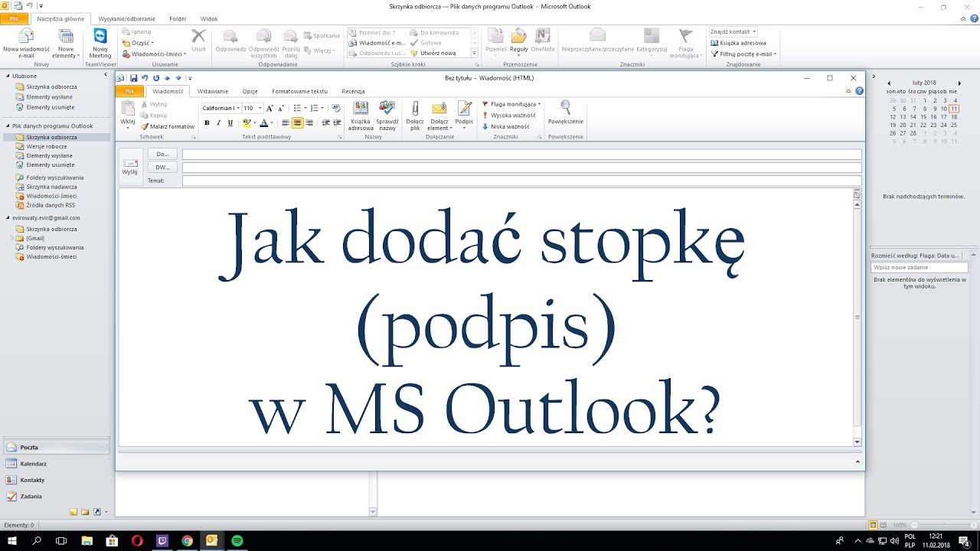Click the Wpisz nowe zadanie field
Image resolution: width=980 pixels, height=551 pixels.
point(920,268)
